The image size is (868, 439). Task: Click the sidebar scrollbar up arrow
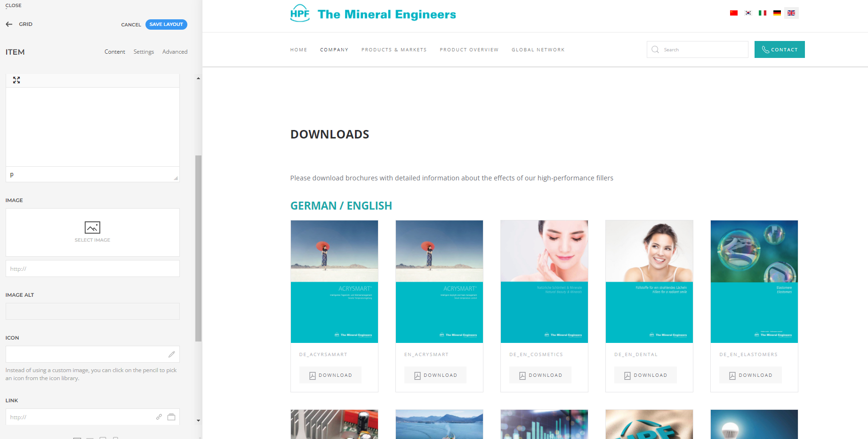[198, 78]
